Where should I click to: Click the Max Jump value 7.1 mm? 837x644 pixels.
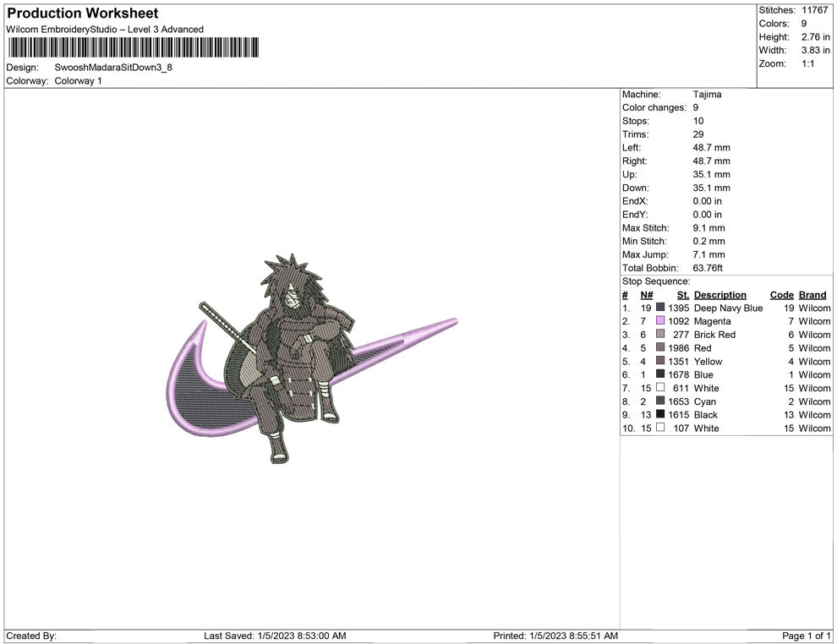pos(708,254)
